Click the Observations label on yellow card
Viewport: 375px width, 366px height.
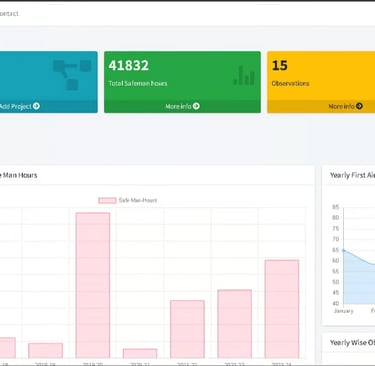[290, 83]
